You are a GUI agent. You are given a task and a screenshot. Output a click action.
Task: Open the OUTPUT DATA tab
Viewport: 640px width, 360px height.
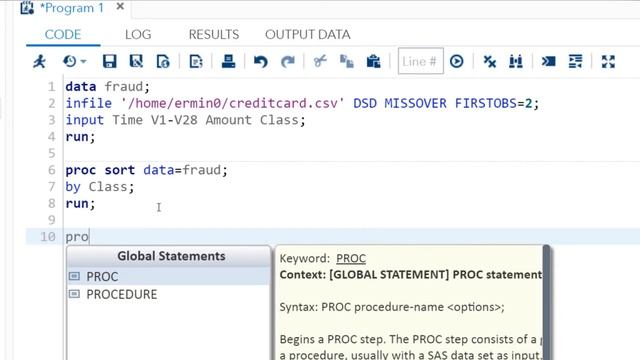click(308, 34)
